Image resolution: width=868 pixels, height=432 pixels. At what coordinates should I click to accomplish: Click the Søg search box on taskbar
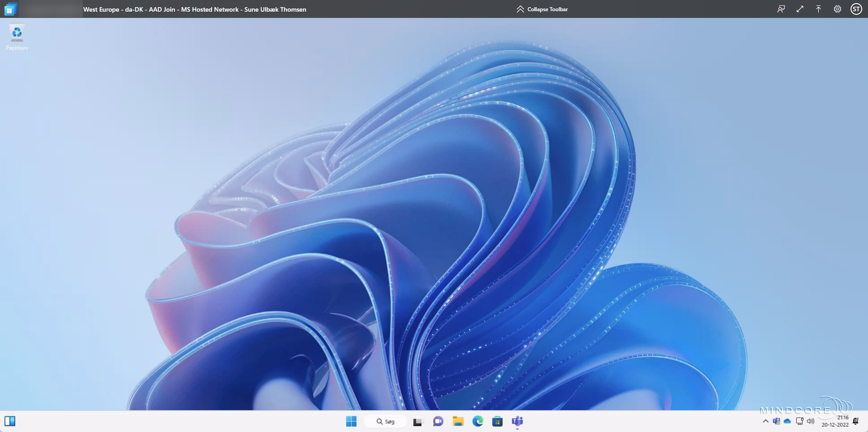point(386,421)
